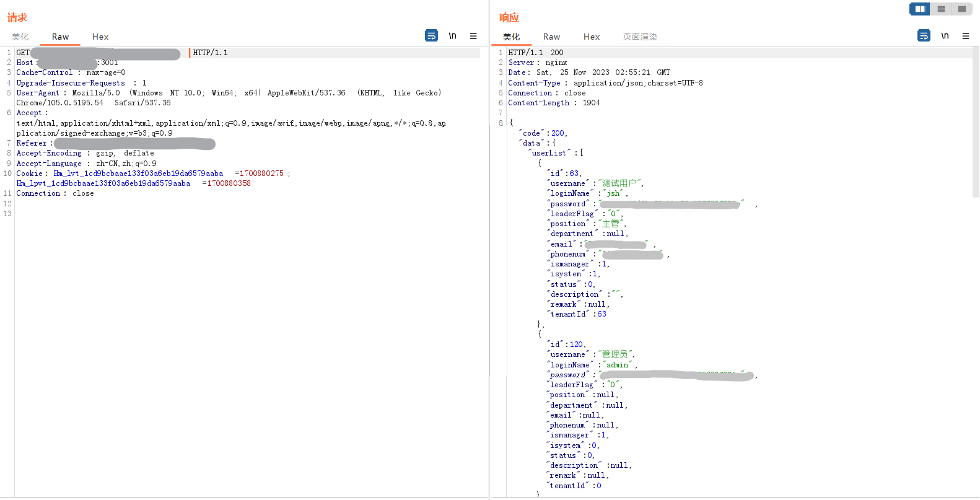Screen dimensions: 980x500
Task: Click the username 管理员 value
Action: click(615, 354)
